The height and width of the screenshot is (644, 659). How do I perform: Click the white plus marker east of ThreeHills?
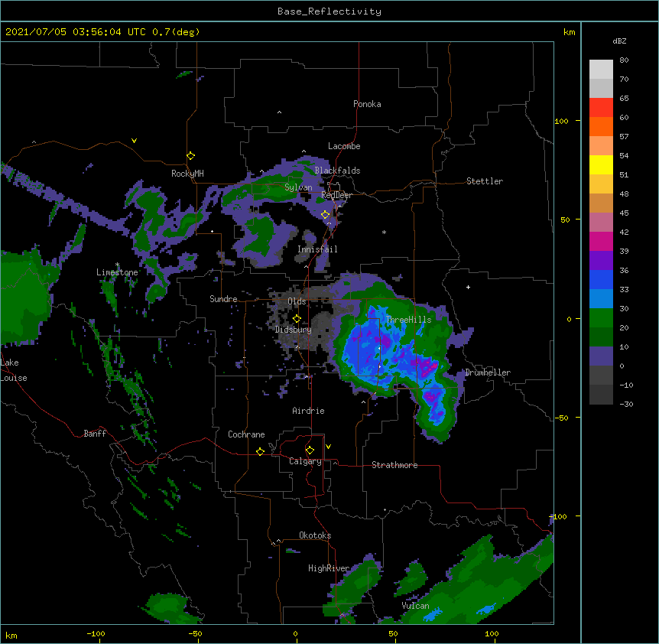tap(468, 287)
